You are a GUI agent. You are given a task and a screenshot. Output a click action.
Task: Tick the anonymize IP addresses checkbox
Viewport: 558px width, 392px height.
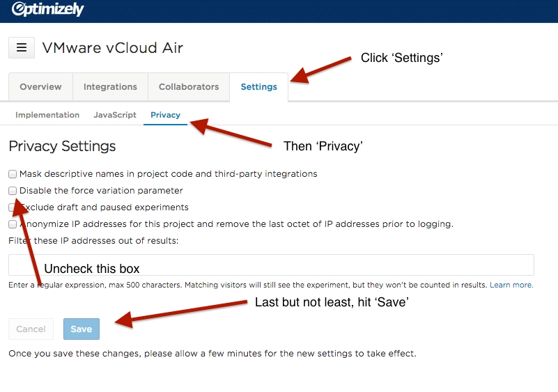[x=13, y=224]
